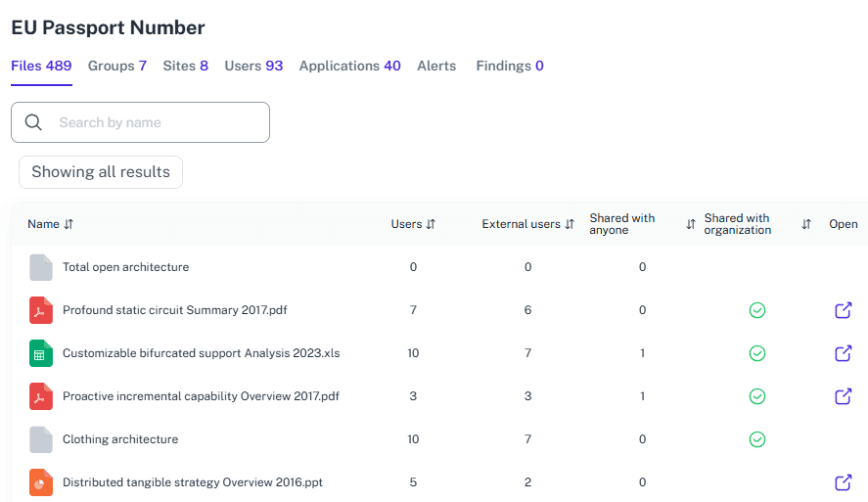Image resolution: width=868 pixels, height=502 pixels.
Task: Click the Showing all results button
Action: pyautogui.click(x=101, y=172)
